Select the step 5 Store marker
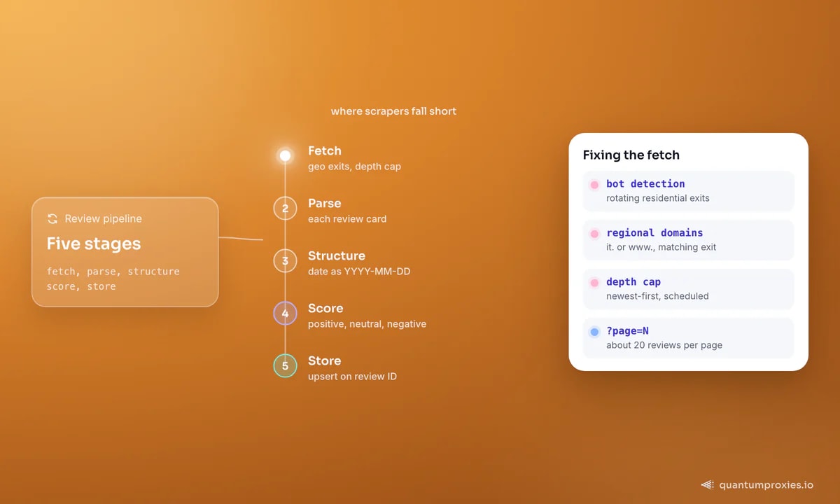This screenshot has height=504, width=840. [285, 365]
